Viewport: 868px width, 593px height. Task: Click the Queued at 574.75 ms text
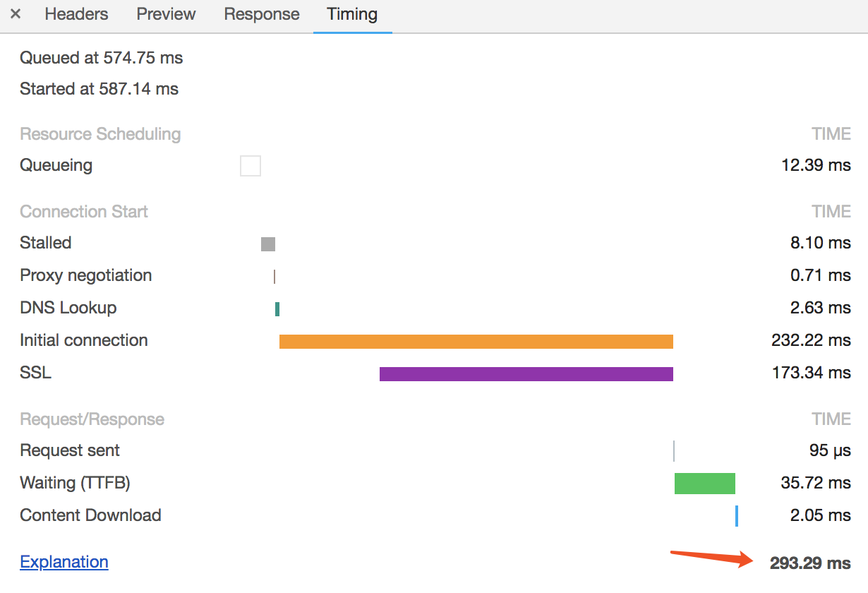tap(101, 58)
